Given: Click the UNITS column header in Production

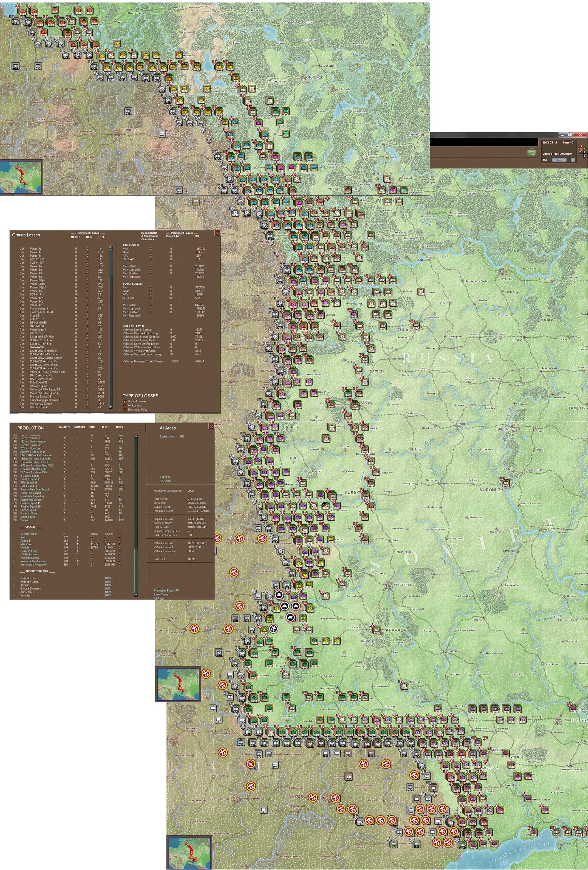Looking at the screenshot, I should click(119, 427).
